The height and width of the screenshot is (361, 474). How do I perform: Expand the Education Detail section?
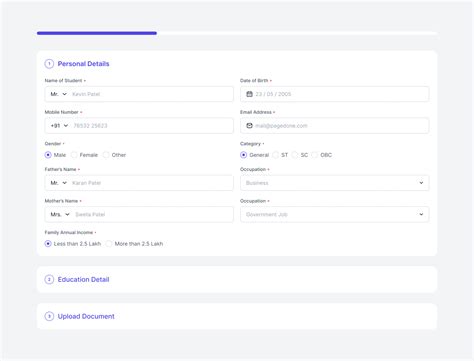237,279
